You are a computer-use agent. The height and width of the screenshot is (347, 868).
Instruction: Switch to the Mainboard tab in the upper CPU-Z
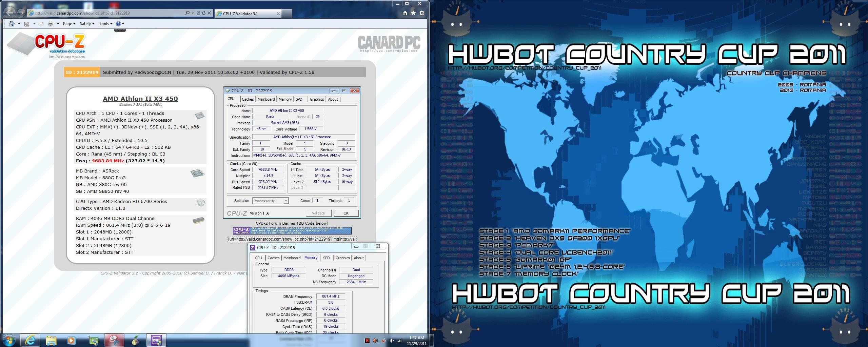(266, 99)
